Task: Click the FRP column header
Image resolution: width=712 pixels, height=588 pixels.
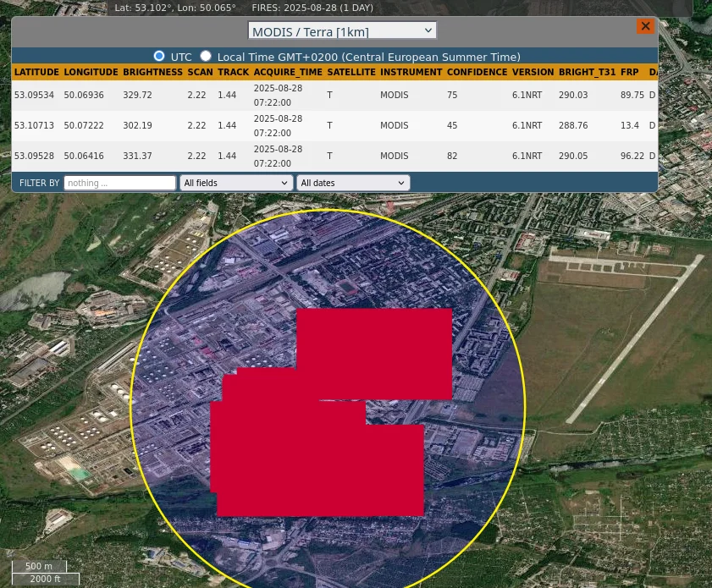Action: (629, 73)
